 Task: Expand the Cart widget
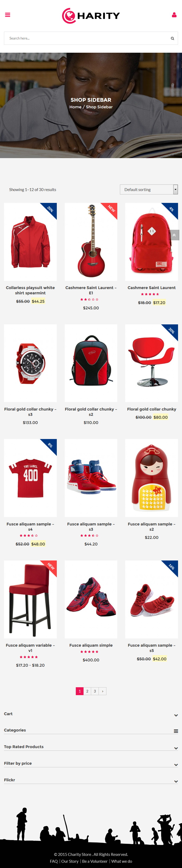(x=176, y=715)
